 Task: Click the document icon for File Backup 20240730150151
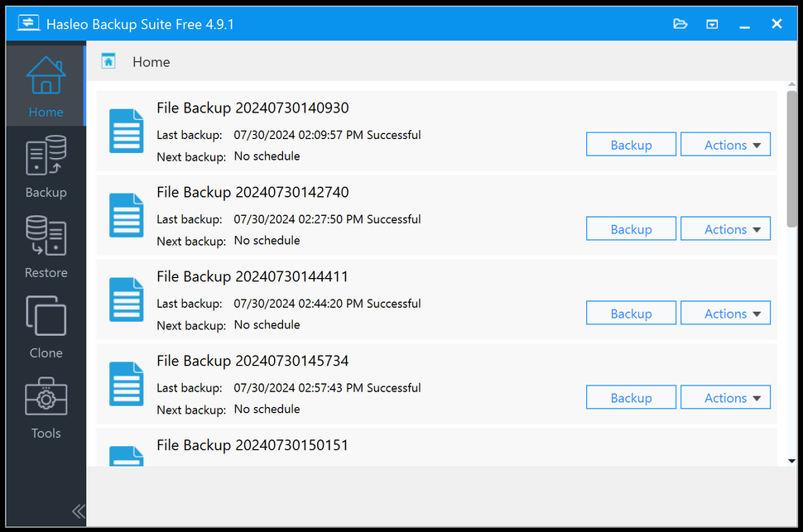point(126,455)
